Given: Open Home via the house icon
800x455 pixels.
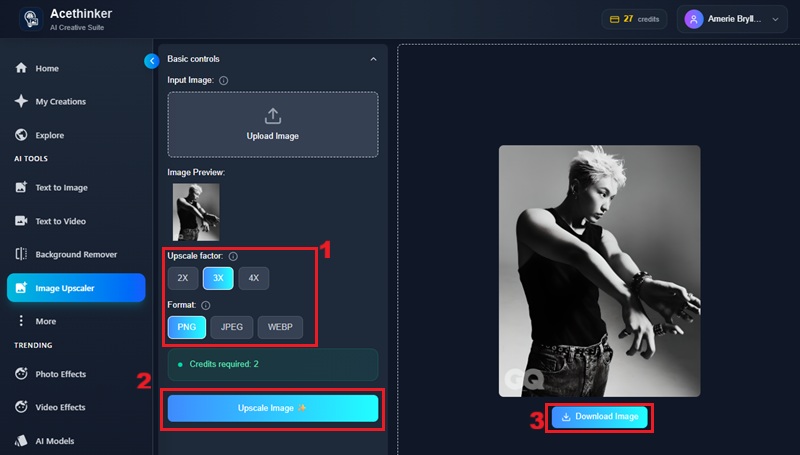Looking at the screenshot, I should click(x=21, y=68).
